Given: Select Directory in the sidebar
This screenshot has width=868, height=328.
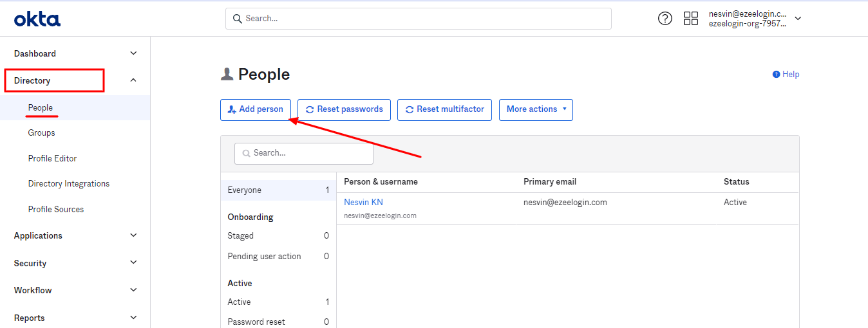Looking at the screenshot, I should [x=32, y=80].
